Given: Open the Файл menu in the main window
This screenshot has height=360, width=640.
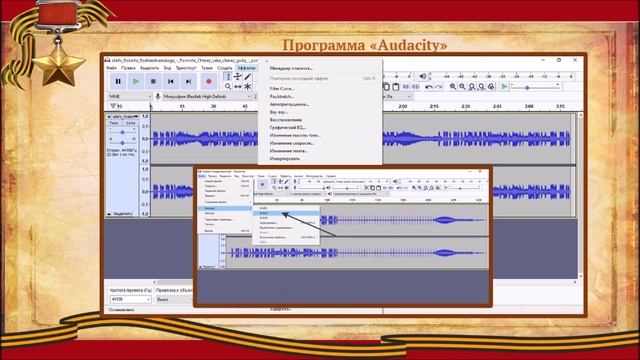Looking at the screenshot, I should point(111,68).
